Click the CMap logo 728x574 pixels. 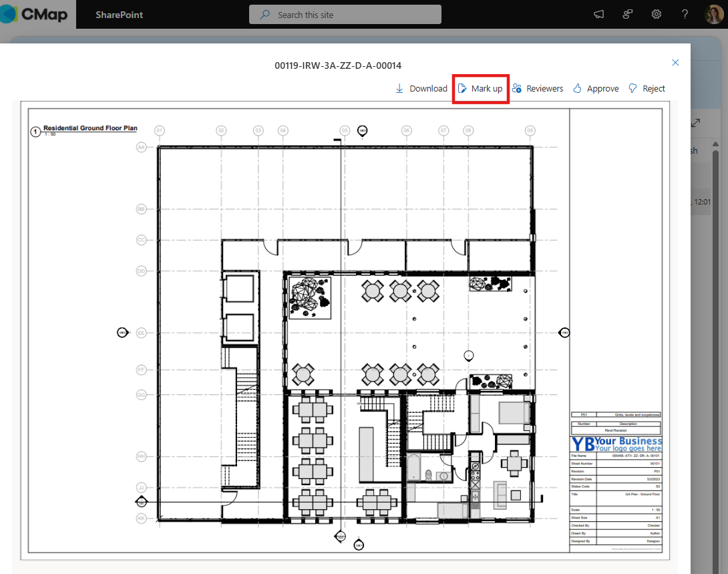34,15
